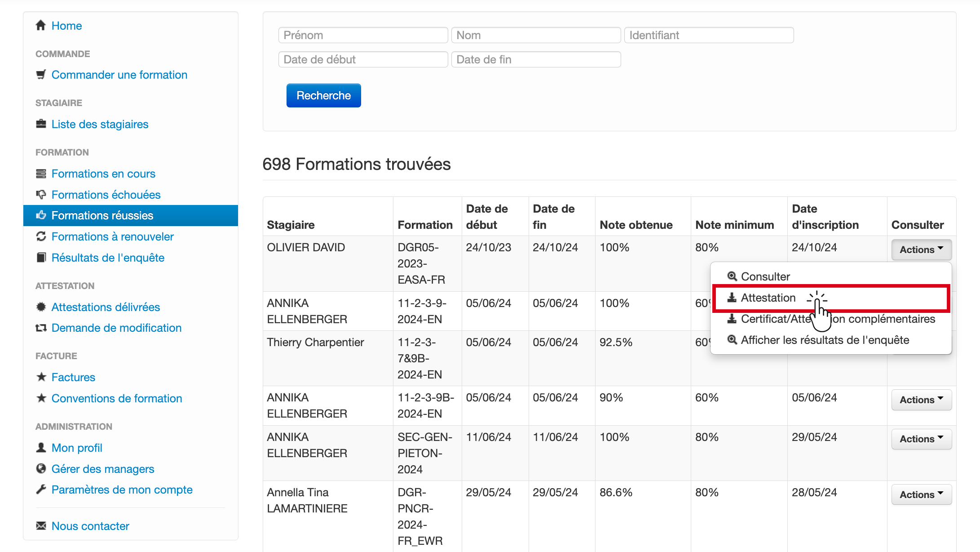Viewport: 980px width, 552px height.
Task: Click the shopping cart icon beside Commander une formation
Action: pyautogui.click(x=41, y=75)
